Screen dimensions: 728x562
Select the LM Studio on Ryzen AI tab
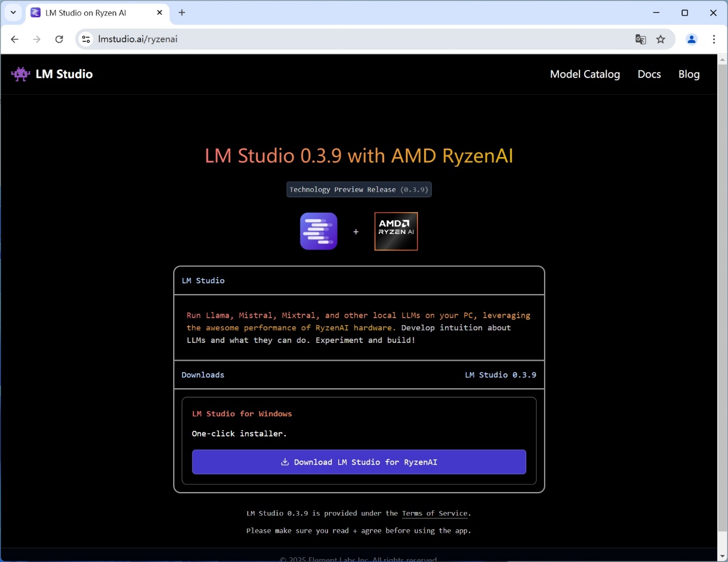[97, 13]
